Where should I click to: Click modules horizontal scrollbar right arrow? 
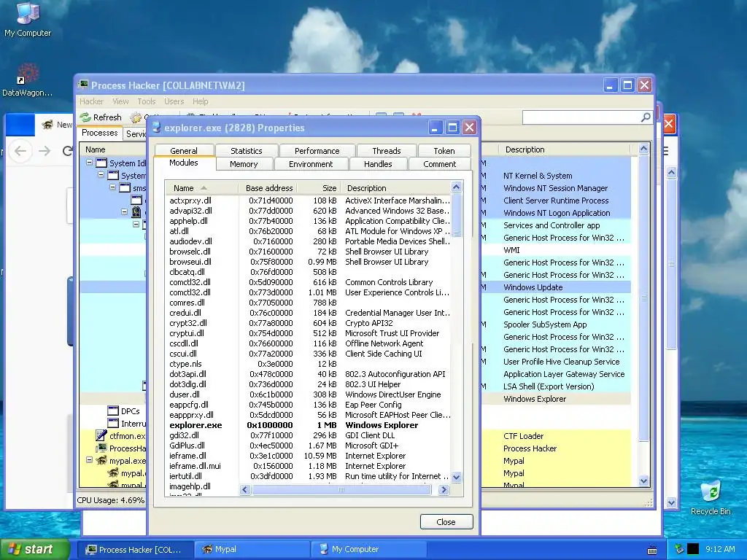tap(444, 489)
